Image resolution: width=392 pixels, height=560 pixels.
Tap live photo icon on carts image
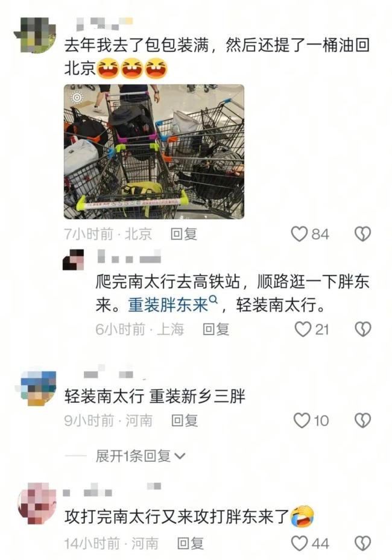pos(77,97)
